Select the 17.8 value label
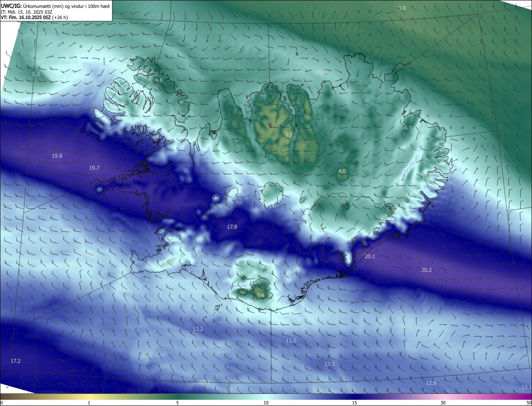The height and width of the screenshot is (406, 532). tap(232, 227)
